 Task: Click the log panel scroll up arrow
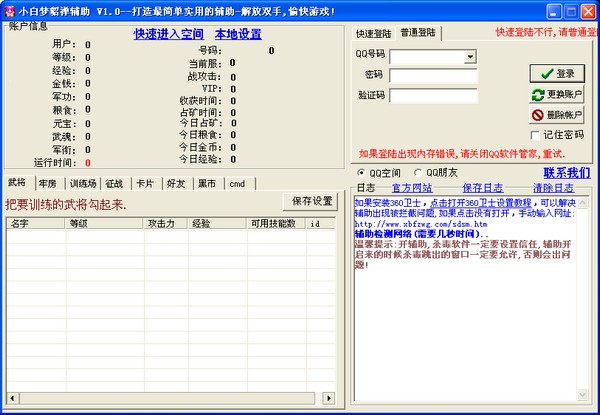582,203
